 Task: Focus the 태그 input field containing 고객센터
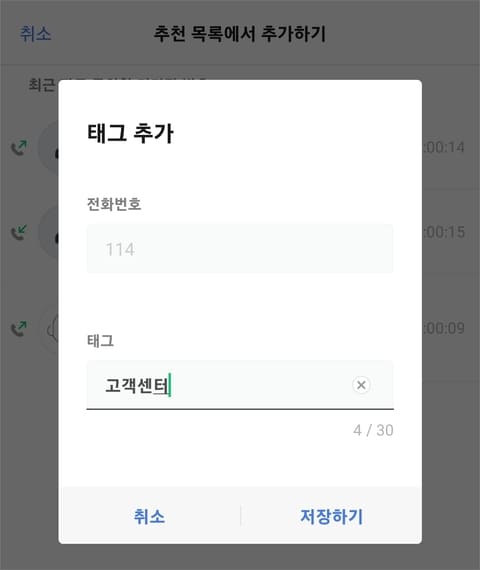pyautogui.click(x=240, y=385)
